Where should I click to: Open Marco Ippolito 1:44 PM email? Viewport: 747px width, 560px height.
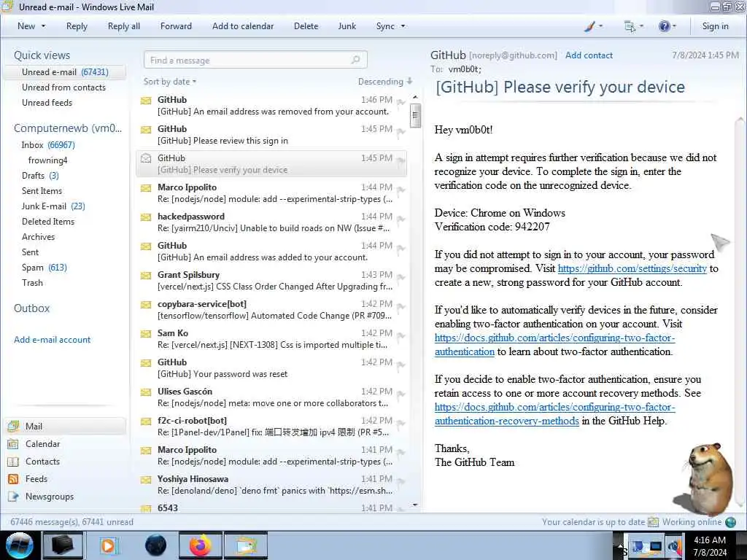coord(271,192)
